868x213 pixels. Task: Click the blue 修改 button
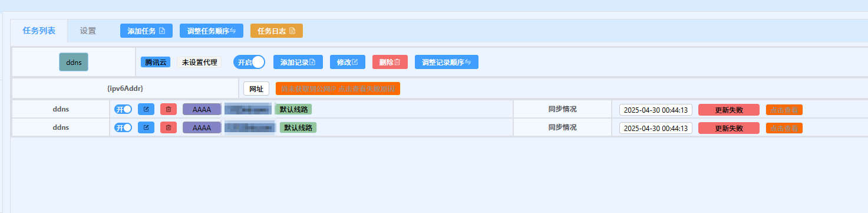348,62
